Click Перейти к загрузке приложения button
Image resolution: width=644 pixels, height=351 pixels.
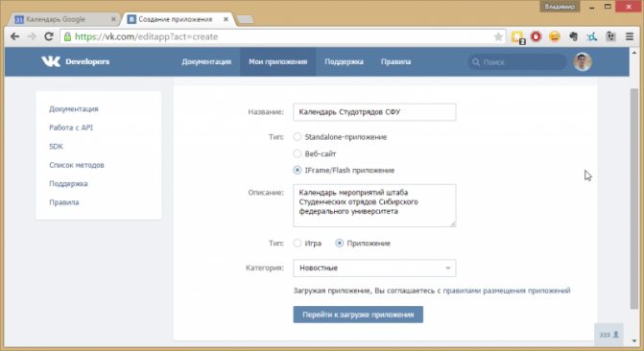click(358, 315)
